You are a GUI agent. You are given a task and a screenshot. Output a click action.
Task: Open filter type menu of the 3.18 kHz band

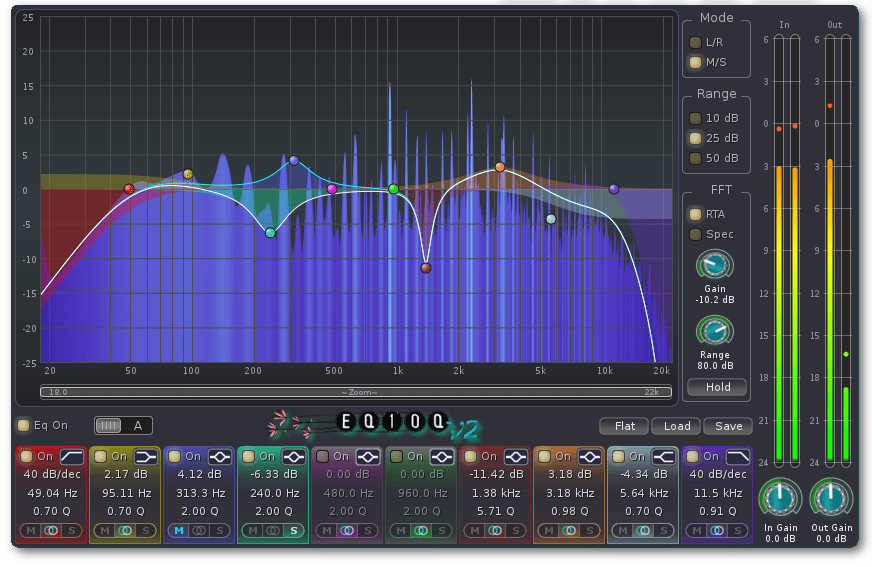pyautogui.click(x=589, y=457)
